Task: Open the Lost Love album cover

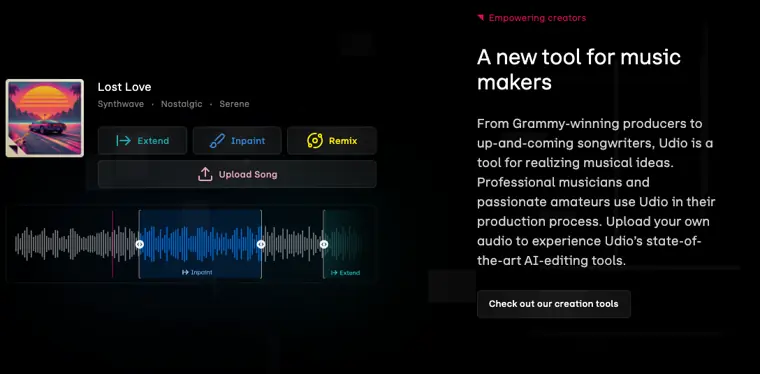Action: coord(45,118)
